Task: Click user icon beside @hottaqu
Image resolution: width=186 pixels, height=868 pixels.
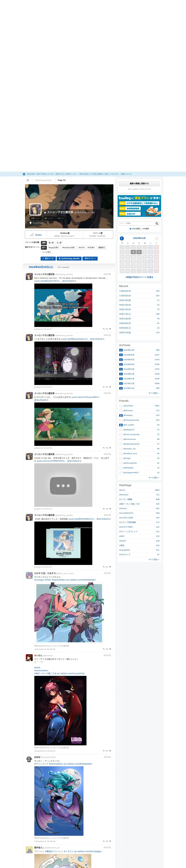Action: (121, 415)
